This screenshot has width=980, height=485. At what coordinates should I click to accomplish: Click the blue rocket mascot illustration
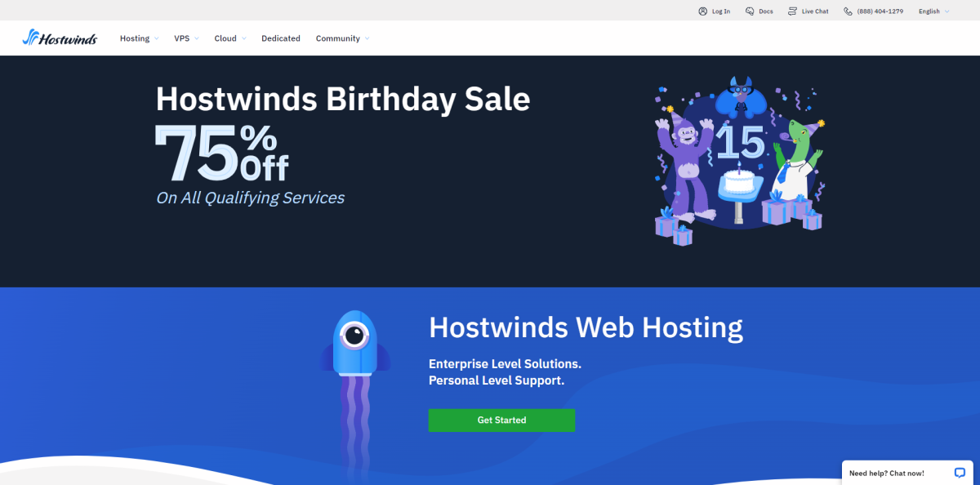[354, 392]
